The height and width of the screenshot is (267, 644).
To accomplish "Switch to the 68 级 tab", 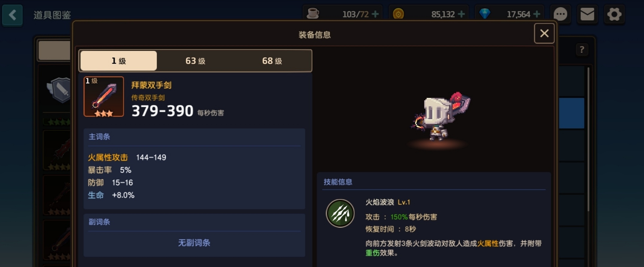I will [x=272, y=61].
